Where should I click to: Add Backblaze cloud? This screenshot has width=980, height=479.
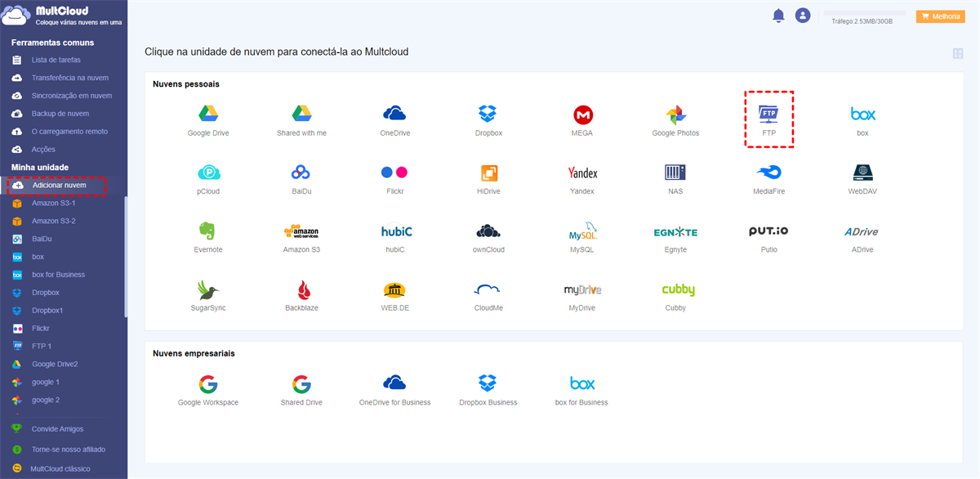click(301, 296)
